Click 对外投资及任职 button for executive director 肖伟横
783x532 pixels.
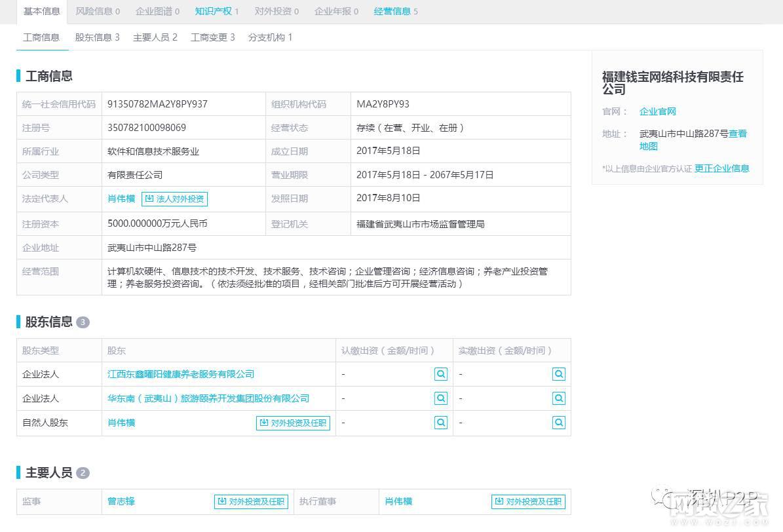click(528, 502)
